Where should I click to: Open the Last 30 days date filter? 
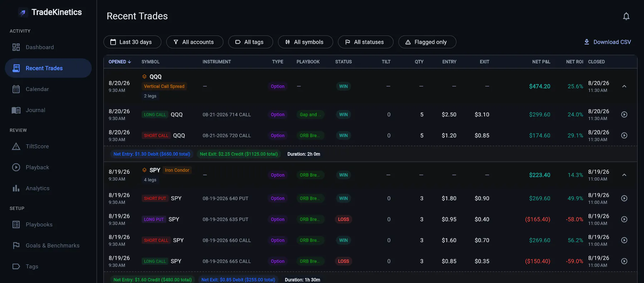point(132,42)
